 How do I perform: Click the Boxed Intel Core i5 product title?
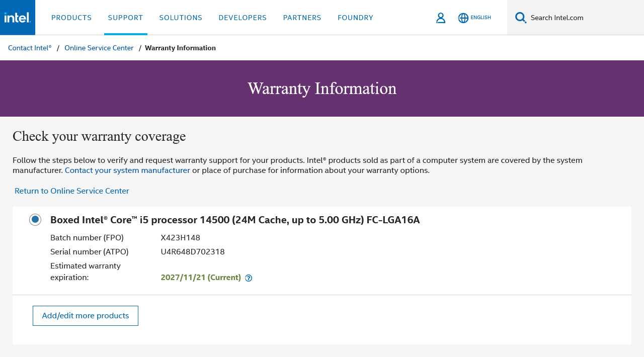(235, 220)
